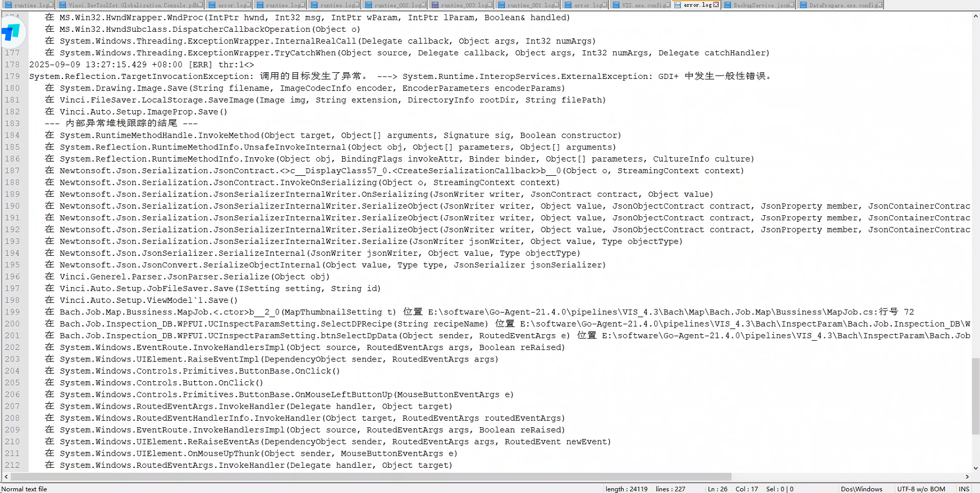980x493 pixels.
Task: Click the vertical scrollbar thumb
Action: click(x=976, y=395)
